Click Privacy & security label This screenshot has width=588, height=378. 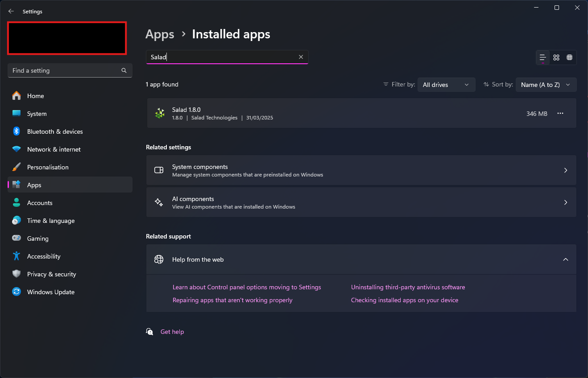[52, 274]
